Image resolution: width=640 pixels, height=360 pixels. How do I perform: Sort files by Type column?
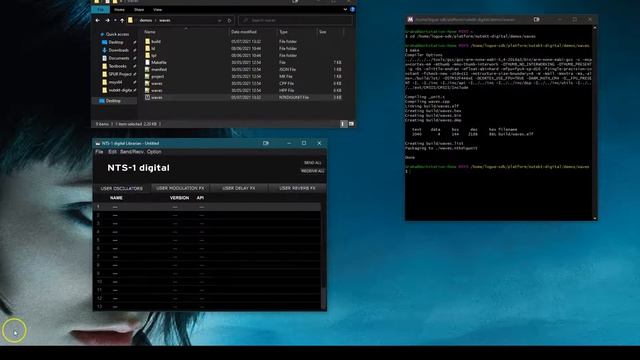283,32
